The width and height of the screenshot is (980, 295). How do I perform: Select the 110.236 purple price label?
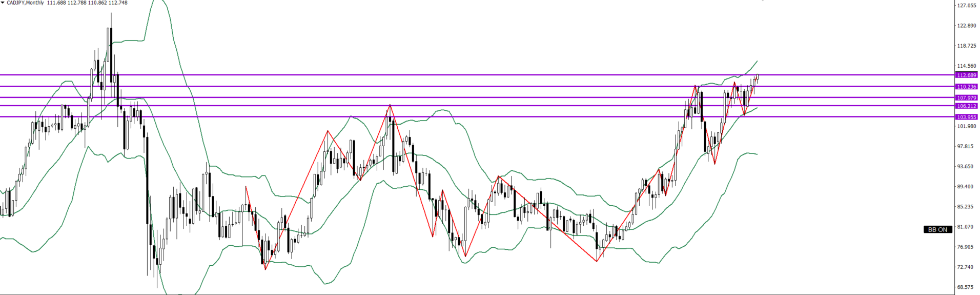967,87
